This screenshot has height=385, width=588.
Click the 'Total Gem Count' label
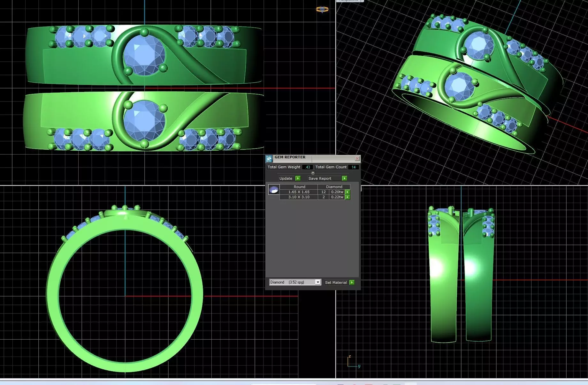pyautogui.click(x=331, y=167)
